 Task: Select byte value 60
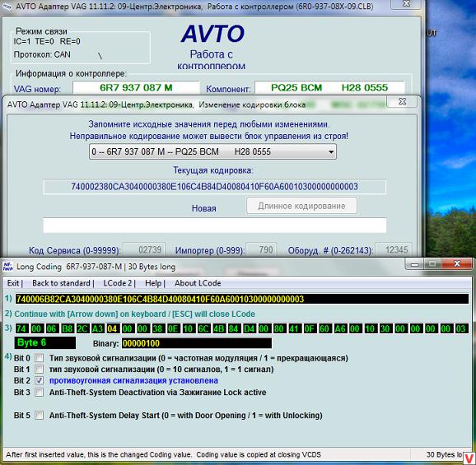point(324,328)
